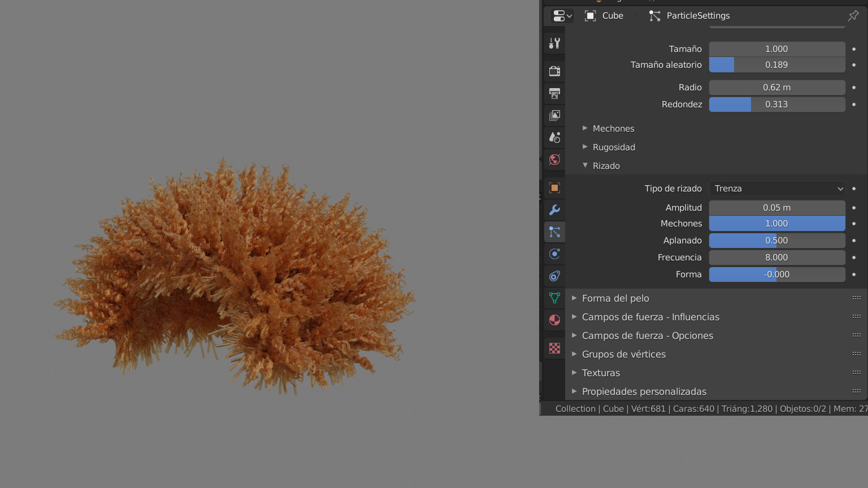Viewport: 868px width, 488px height.
Task: Click the Aplanado slider
Action: (777, 241)
